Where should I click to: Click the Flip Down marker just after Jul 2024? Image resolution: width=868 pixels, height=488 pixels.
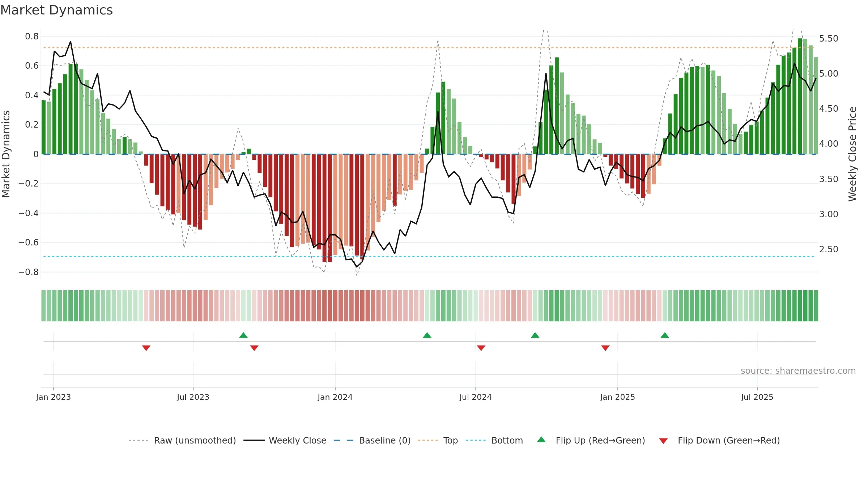coord(481,348)
